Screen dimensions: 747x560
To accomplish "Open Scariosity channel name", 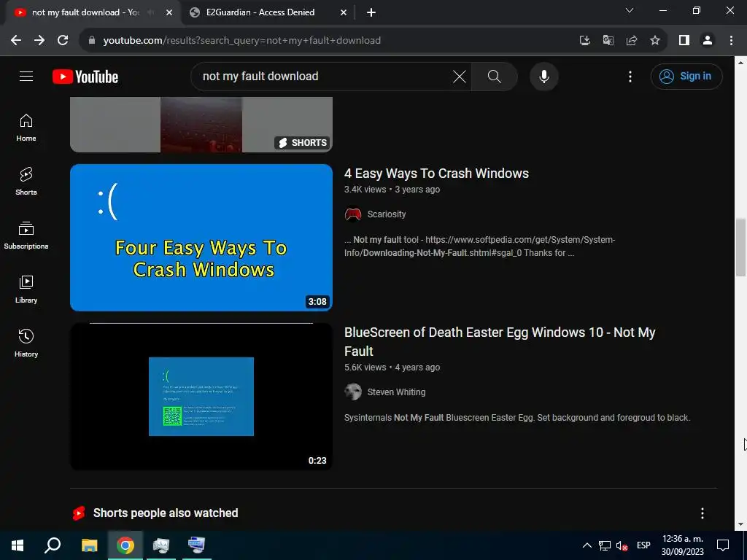I will 387,214.
